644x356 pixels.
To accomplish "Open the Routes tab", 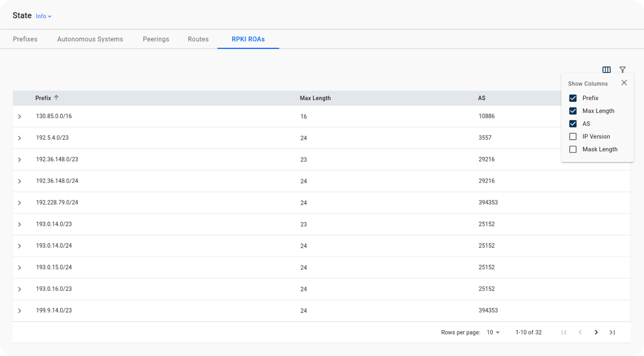I will pyautogui.click(x=198, y=39).
